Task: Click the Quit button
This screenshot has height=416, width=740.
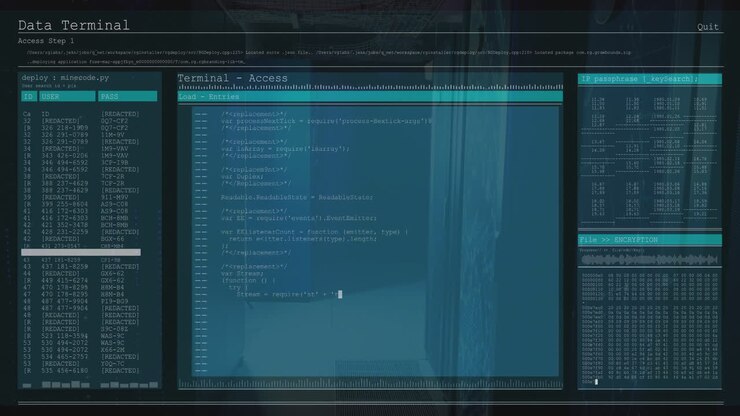Action: click(707, 27)
